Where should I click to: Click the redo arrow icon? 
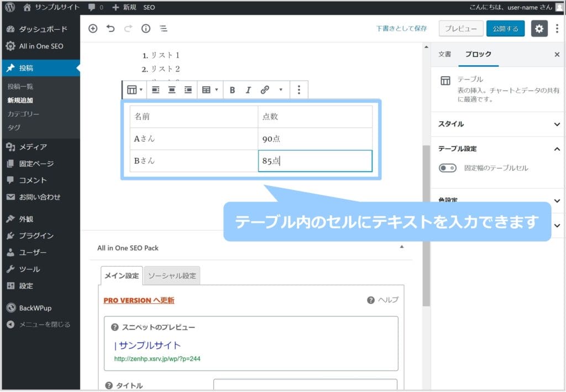click(x=128, y=29)
